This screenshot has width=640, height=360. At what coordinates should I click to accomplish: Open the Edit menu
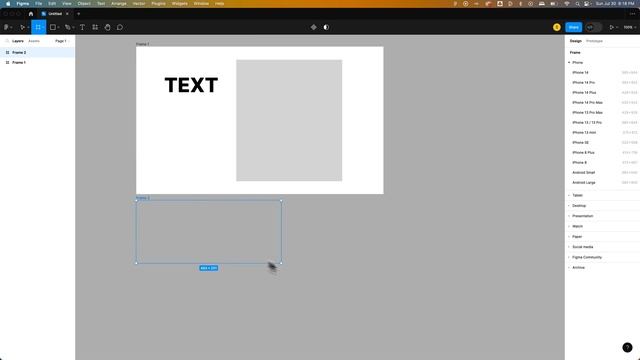tap(52, 3)
